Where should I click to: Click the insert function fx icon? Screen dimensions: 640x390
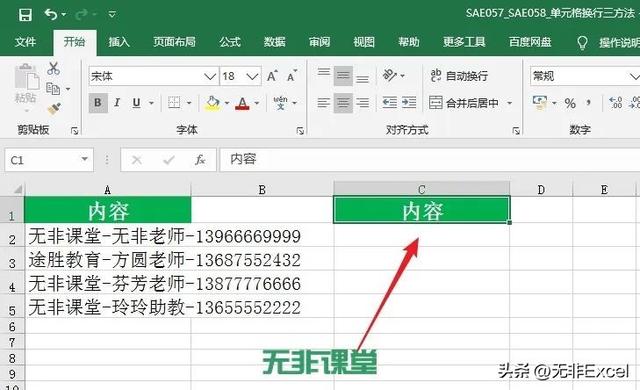click(x=200, y=160)
